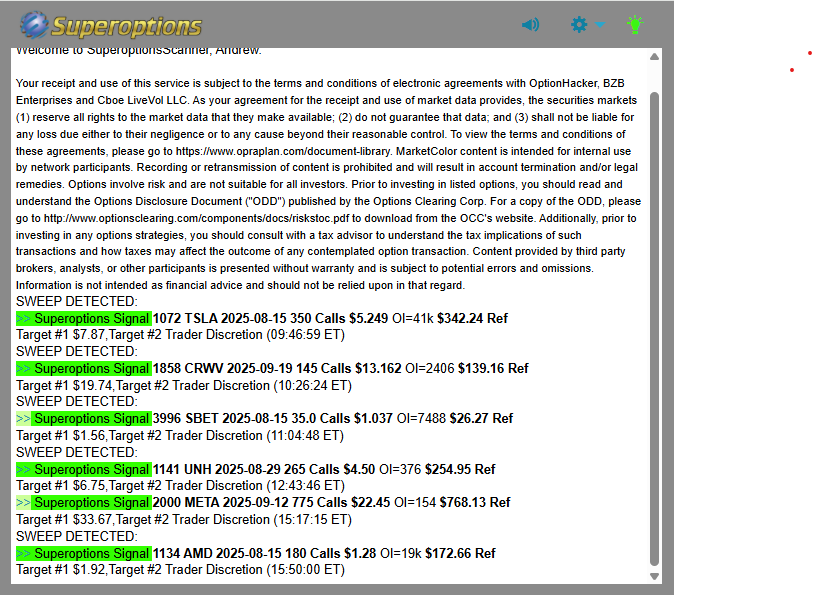This screenshot has height=595, width=813.
Task: Click the green Superoptions Signal tag for SBET
Action: tap(84, 419)
